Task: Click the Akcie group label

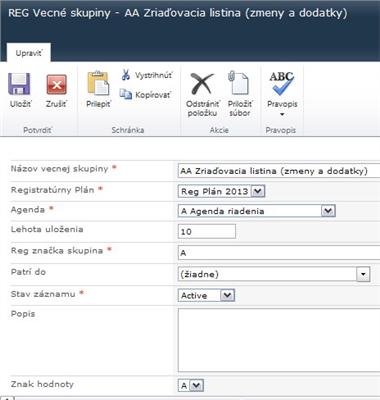Action: tap(219, 130)
